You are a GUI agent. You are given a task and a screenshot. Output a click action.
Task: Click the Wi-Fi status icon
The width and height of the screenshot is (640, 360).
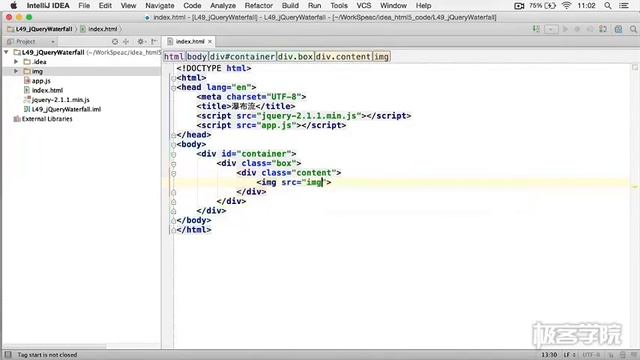[x=566, y=6]
